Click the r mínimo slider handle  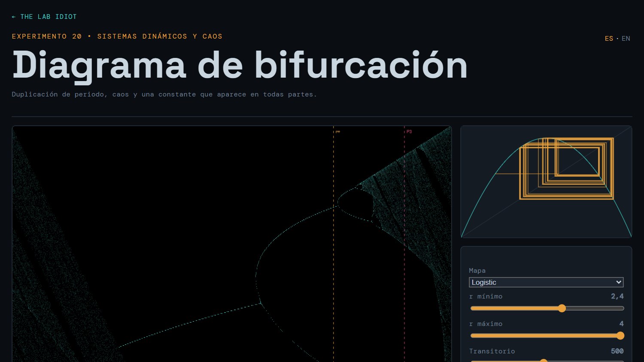tap(562, 308)
